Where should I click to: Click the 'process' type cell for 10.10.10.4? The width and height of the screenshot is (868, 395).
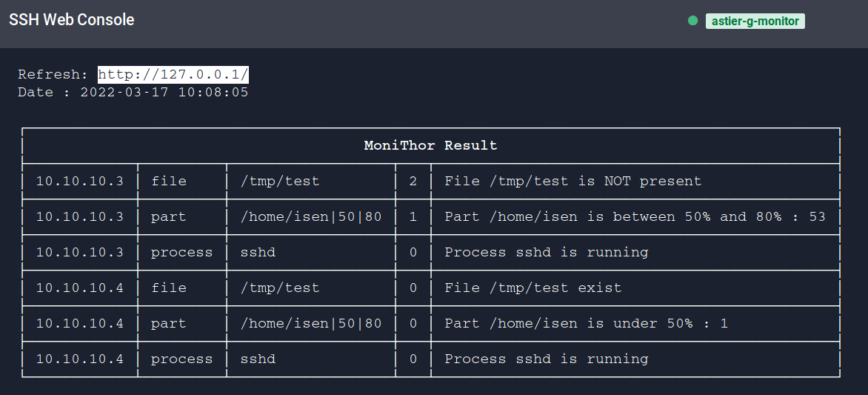(x=181, y=359)
